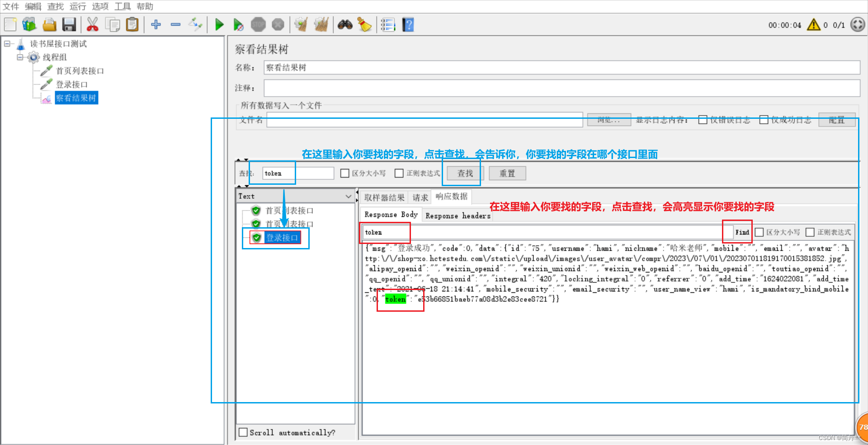Click Start no pauses icon
868x445 pixels.
pos(238,24)
